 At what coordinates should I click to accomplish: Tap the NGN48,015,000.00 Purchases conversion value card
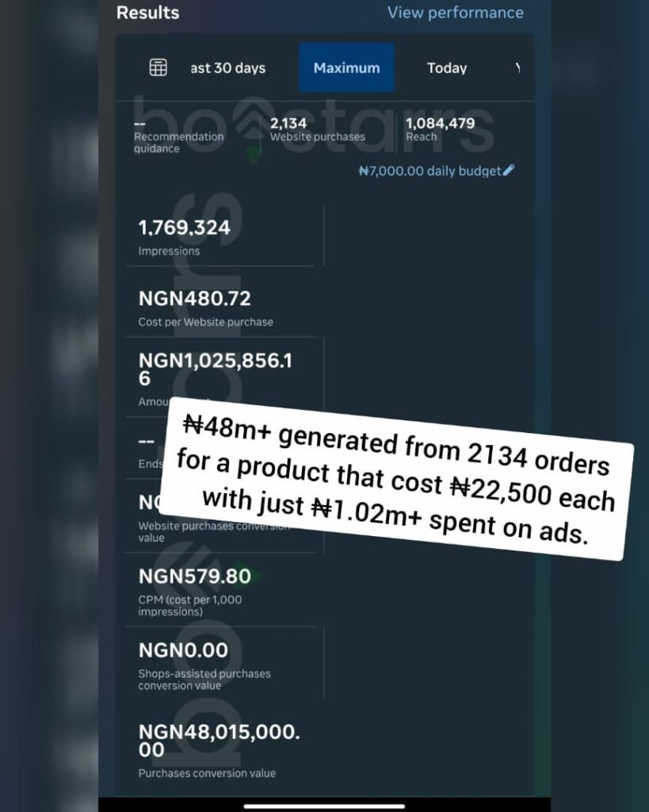pos(219,749)
